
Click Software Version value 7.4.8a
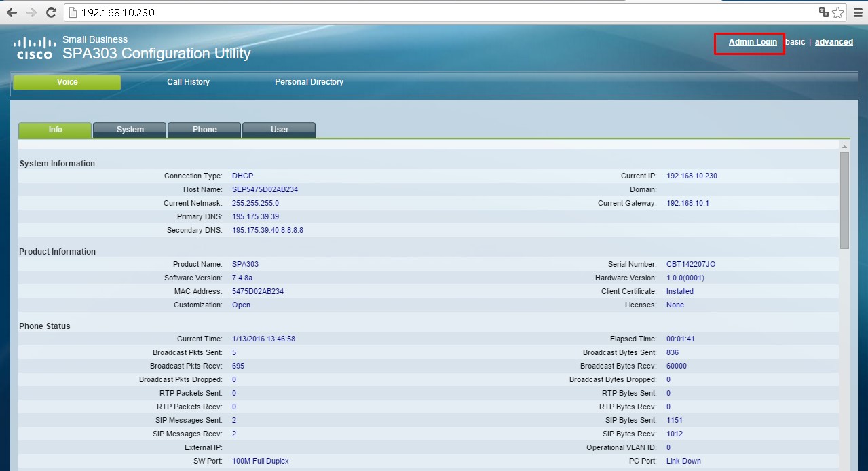click(x=242, y=278)
